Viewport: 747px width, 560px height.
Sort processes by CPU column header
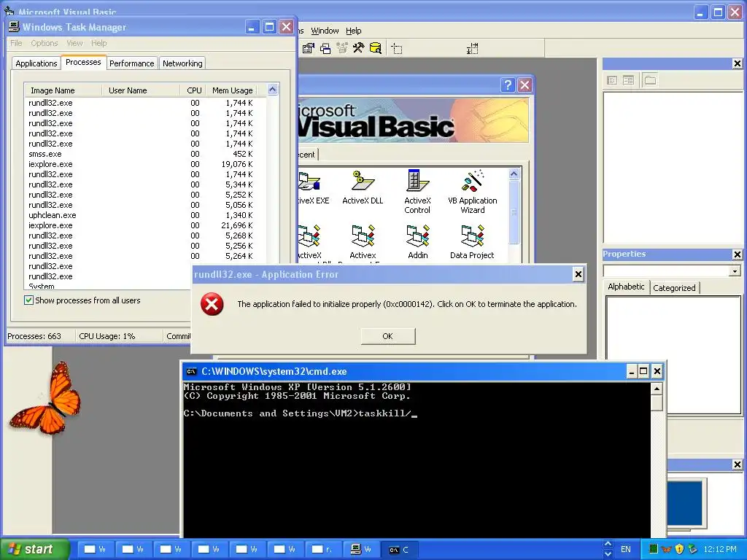[194, 90]
